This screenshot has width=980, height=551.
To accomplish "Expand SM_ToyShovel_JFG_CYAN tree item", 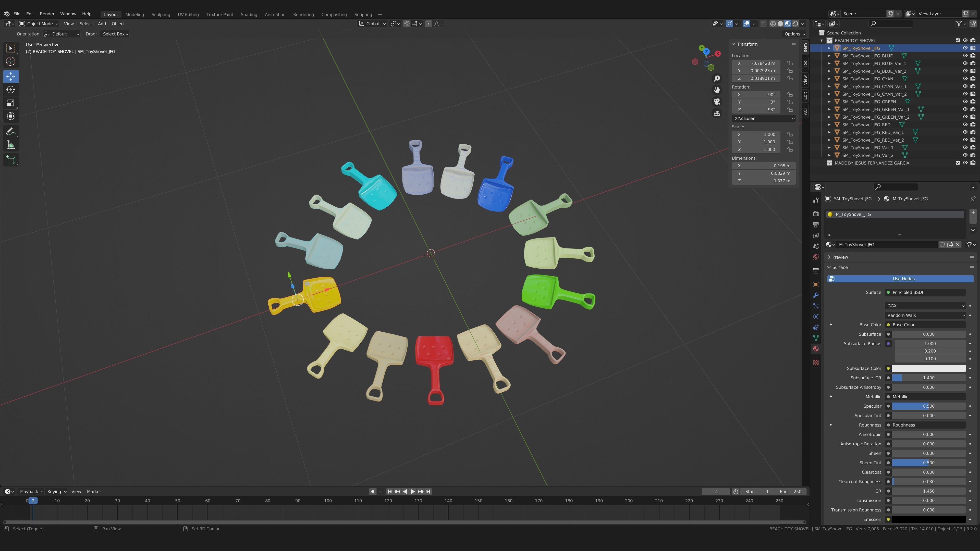I will [x=829, y=79].
